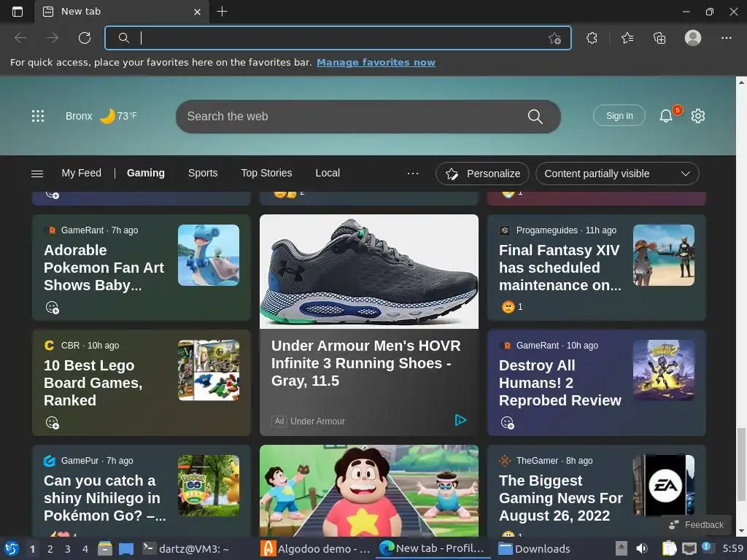The width and height of the screenshot is (747, 560).
Task: Open Under Armour HOVR shoes ad
Action: point(366,363)
